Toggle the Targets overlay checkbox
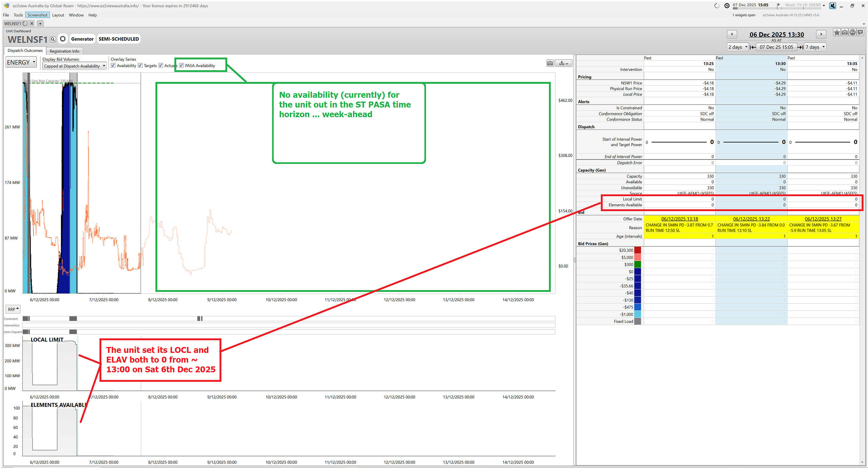Viewport: 868px width, 468px height. click(140, 65)
